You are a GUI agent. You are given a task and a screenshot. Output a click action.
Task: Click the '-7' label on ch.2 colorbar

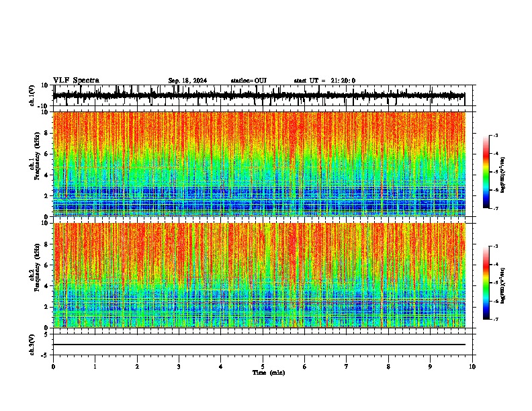[495, 319]
